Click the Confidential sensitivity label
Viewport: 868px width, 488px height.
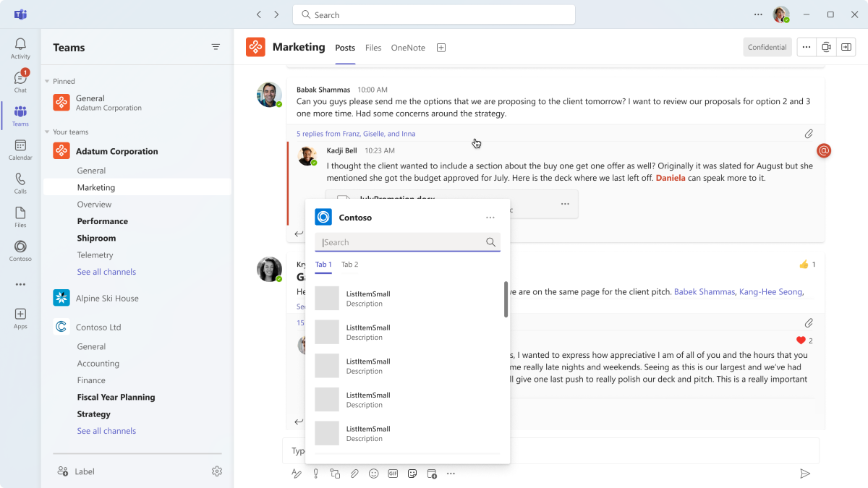click(767, 46)
